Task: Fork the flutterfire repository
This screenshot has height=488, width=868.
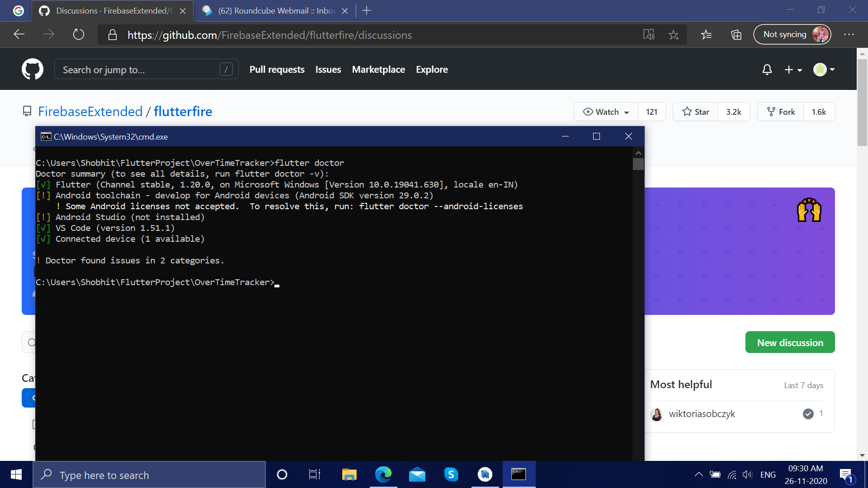Action: (781, 112)
